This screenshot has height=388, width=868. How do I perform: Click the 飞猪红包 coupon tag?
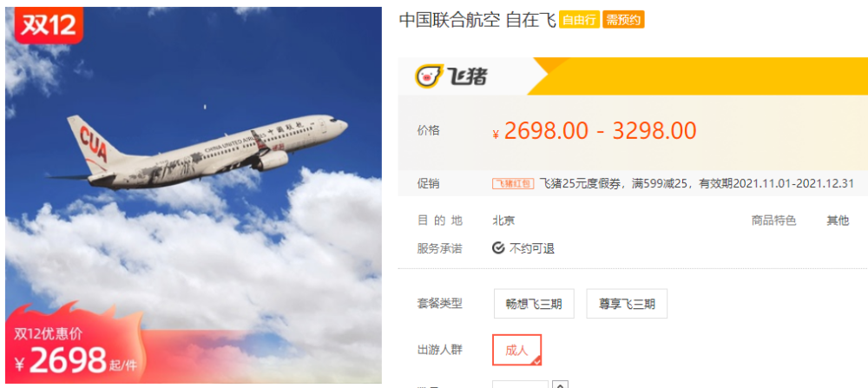point(513,184)
